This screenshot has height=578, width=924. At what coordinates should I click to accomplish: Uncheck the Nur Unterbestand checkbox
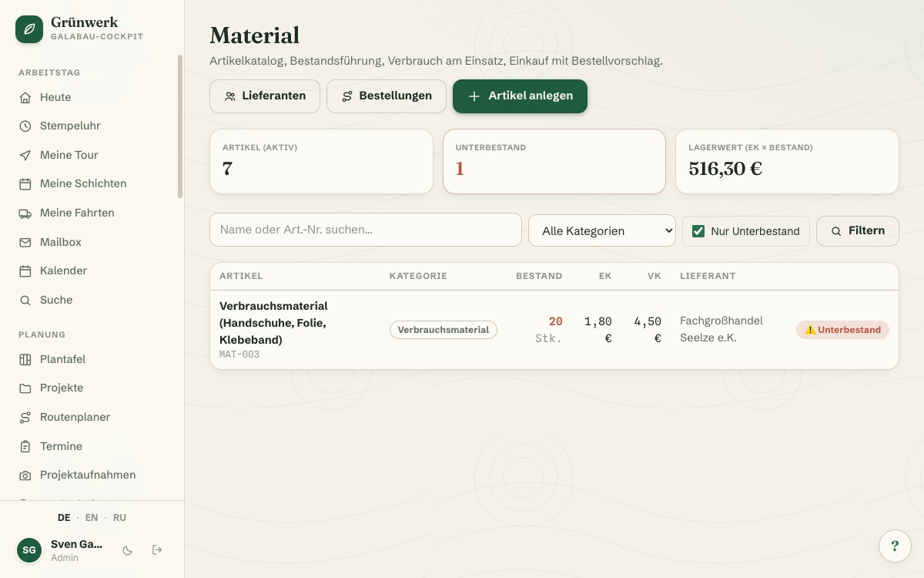click(x=698, y=231)
